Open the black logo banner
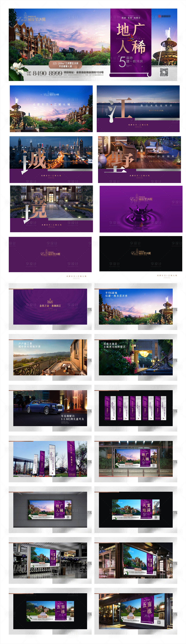The height and width of the screenshot is (644, 186). coord(141,254)
